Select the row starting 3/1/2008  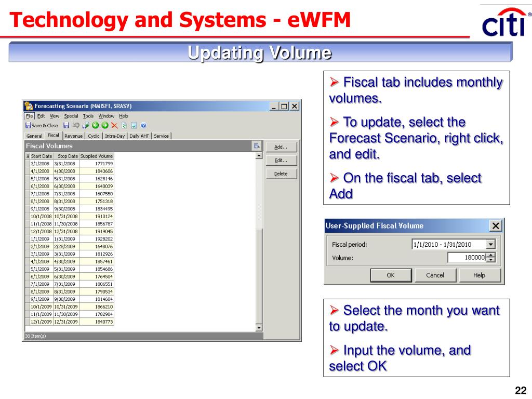click(70, 164)
